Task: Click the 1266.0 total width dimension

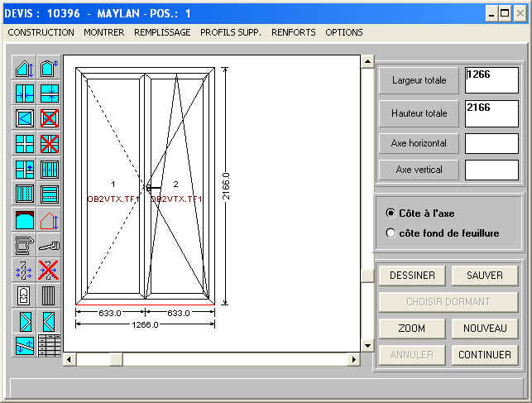Action: tap(146, 324)
